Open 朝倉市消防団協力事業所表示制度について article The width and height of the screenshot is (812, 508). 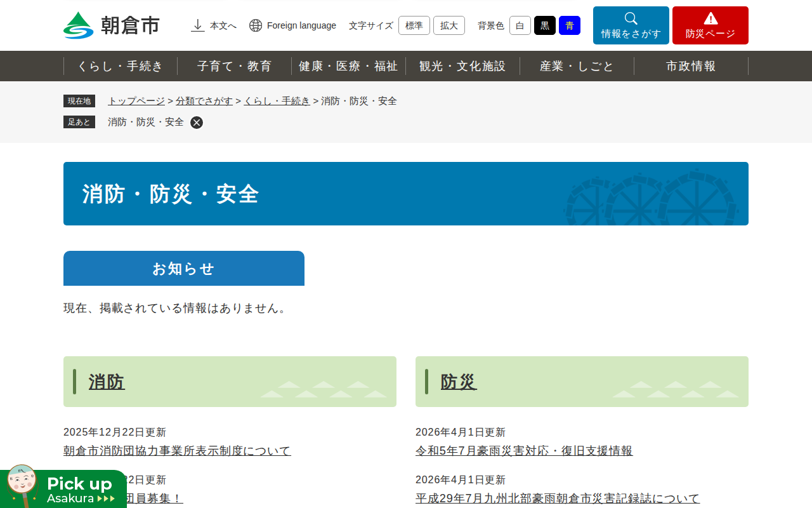[x=177, y=451]
